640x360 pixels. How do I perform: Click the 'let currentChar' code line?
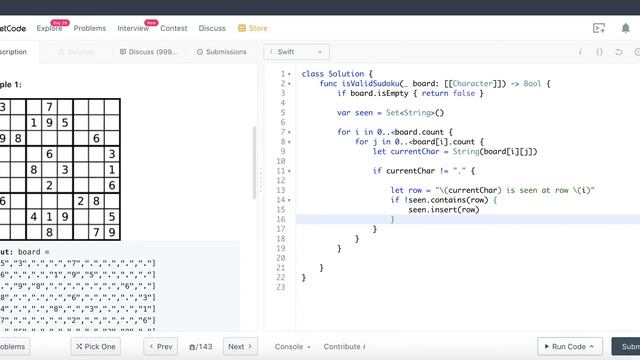point(455,151)
